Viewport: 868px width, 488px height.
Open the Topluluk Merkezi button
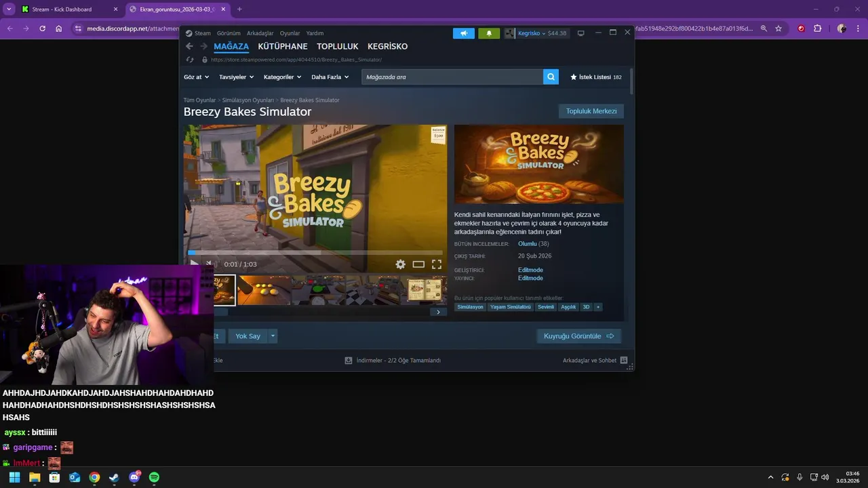coord(591,111)
